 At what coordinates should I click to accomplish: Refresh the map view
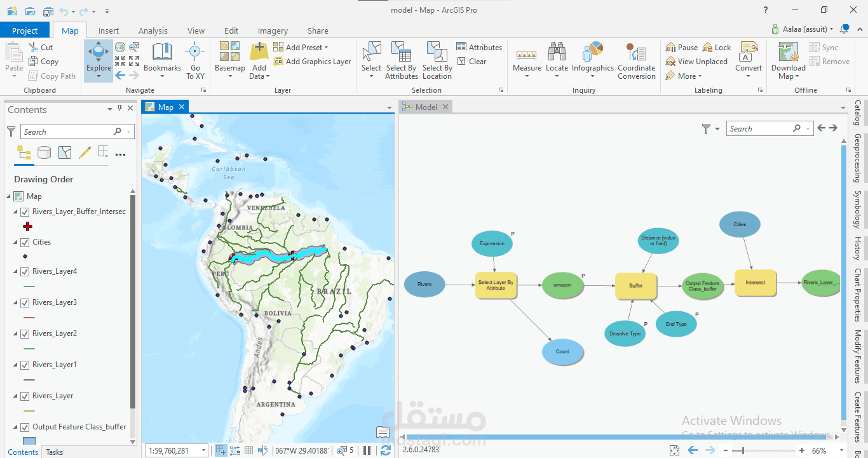[385, 450]
